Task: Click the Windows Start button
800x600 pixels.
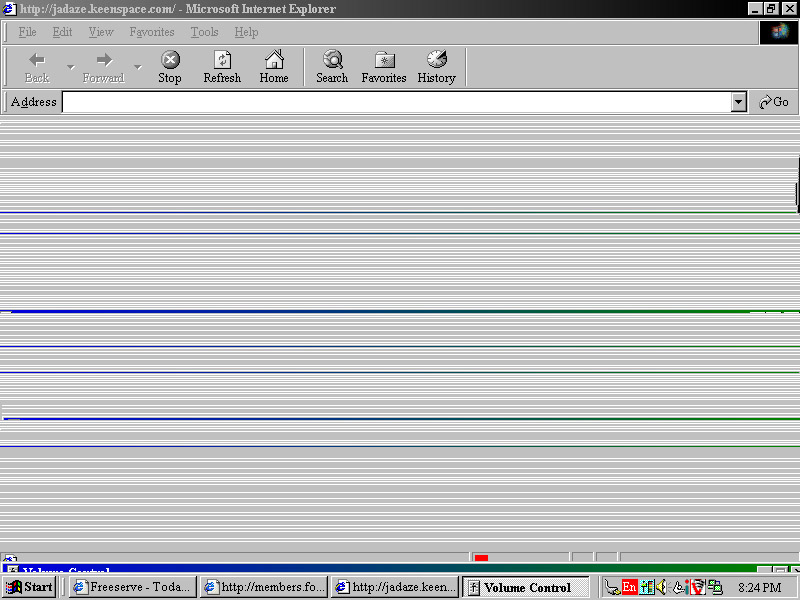Action: click(30, 587)
